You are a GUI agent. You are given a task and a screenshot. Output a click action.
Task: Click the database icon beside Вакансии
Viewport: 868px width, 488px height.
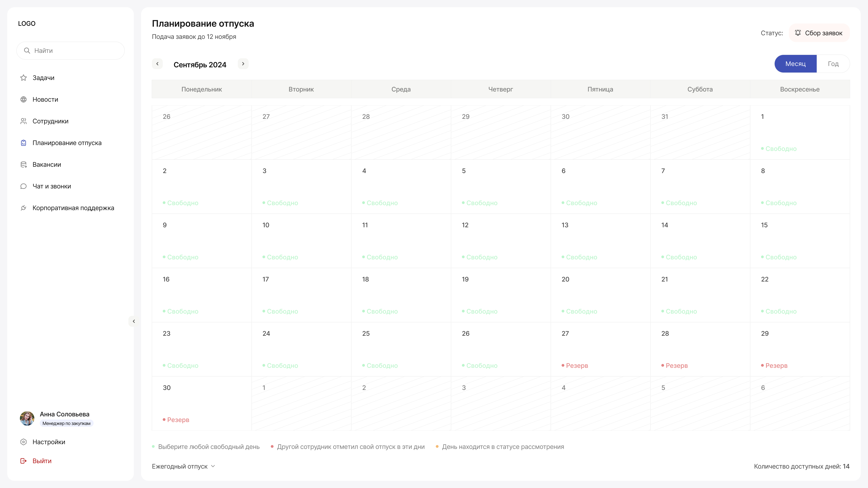point(24,165)
